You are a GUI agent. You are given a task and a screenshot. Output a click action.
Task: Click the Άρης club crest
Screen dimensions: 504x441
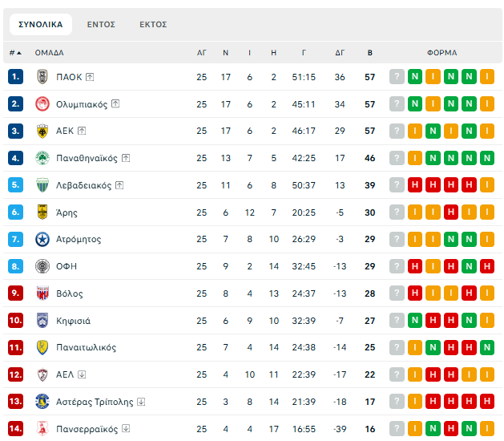42,212
